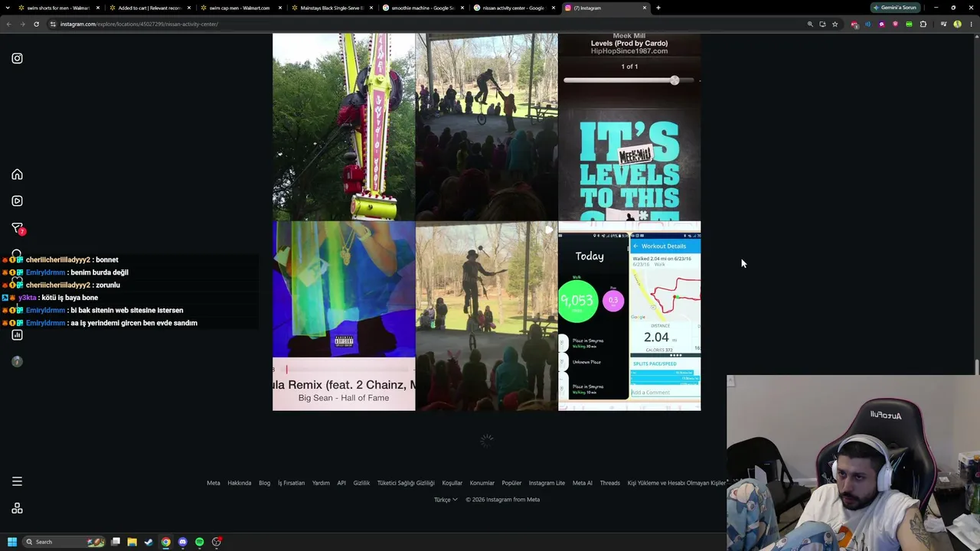Launch Steam from the taskbar
Screen dimensions: 980x551
149,542
